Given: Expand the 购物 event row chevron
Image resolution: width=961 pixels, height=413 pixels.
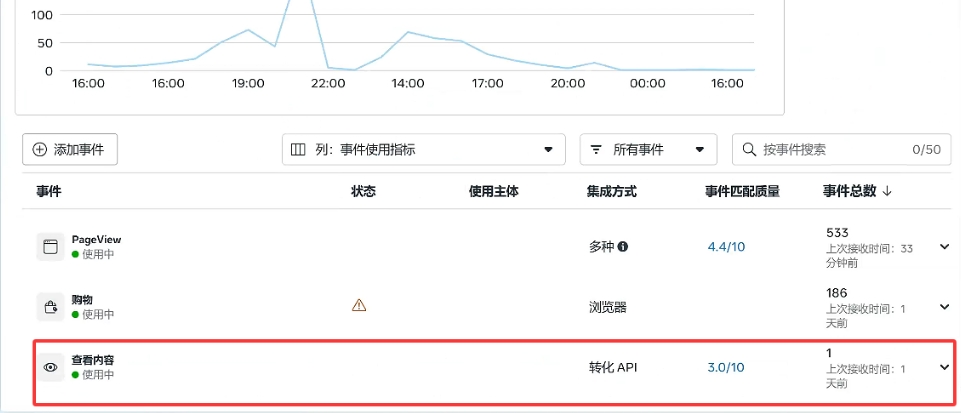Looking at the screenshot, I should coord(944,306).
